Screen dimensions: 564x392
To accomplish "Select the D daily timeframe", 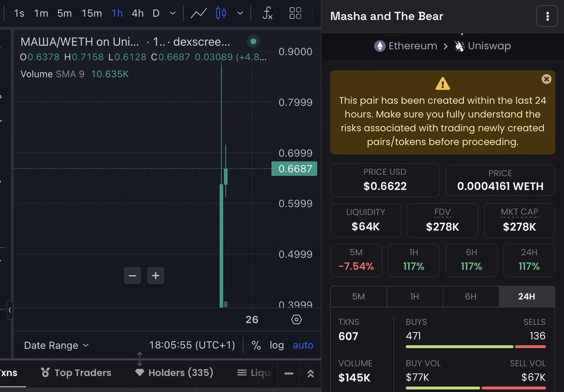I will coord(156,13).
